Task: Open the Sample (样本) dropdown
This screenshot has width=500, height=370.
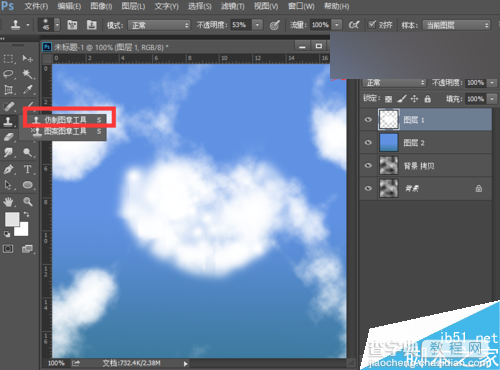Action: pyautogui.click(x=456, y=25)
